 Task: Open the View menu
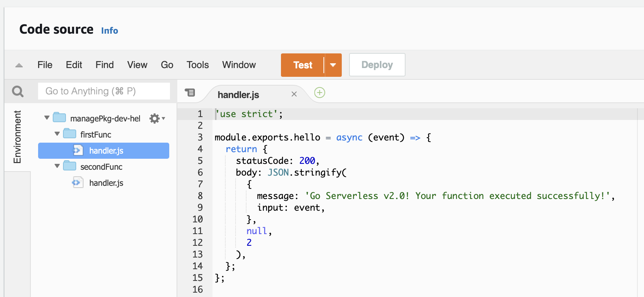click(137, 65)
